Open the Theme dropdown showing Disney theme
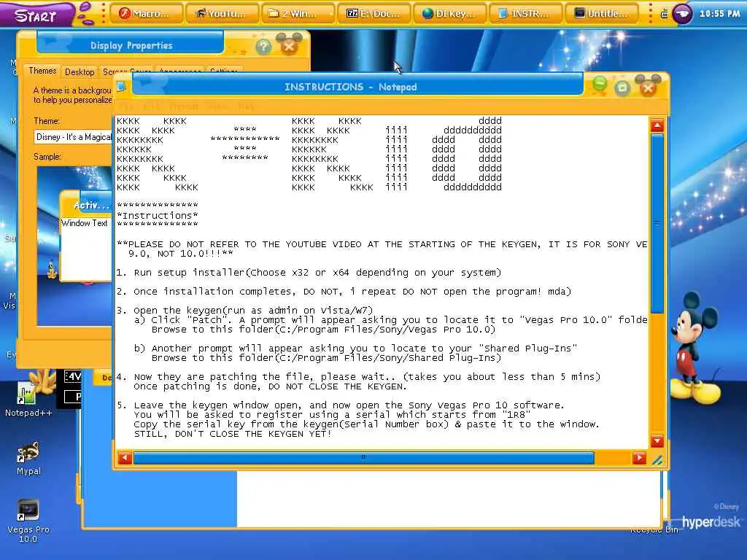This screenshot has height=560, width=747. click(73, 137)
